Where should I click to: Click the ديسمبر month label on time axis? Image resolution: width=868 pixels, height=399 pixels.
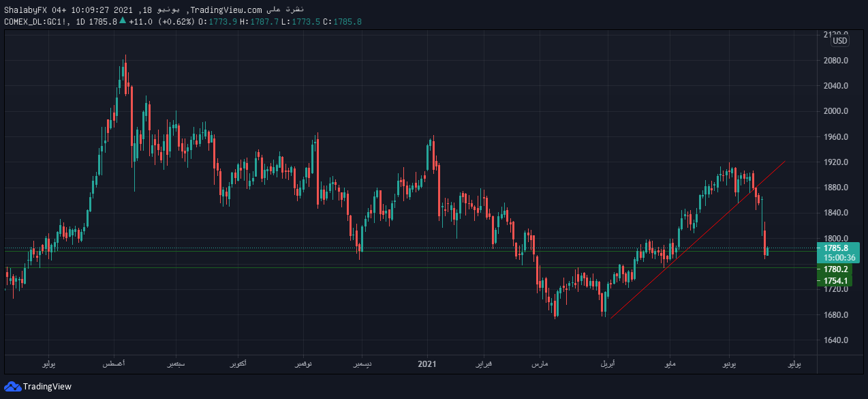click(x=361, y=365)
